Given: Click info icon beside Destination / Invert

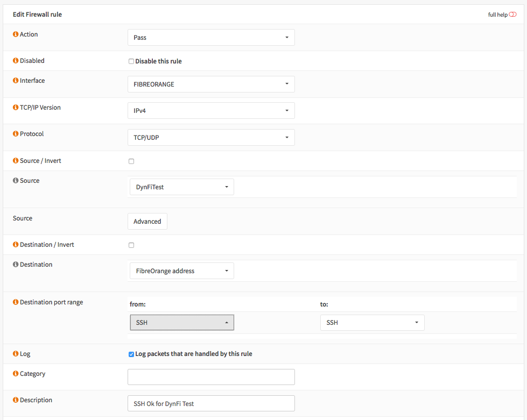Looking at the screenshot, I should pyautogui.click(x=16, y=244).
